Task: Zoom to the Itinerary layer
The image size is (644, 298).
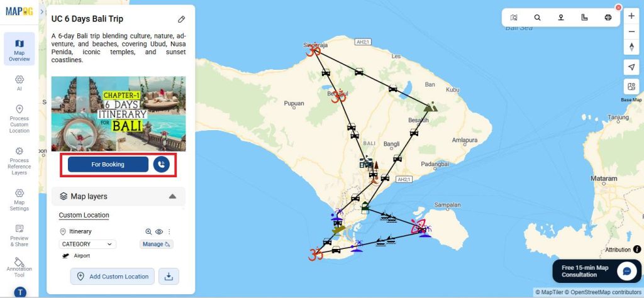Action: 148,231
